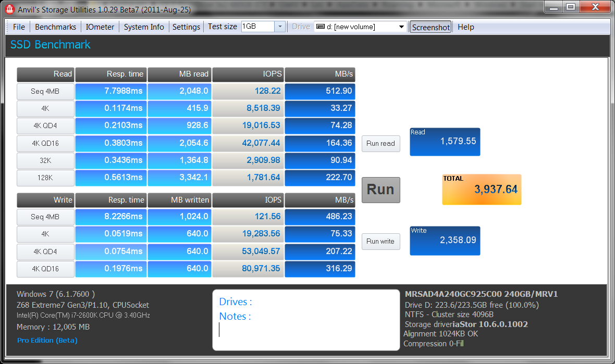The width and height of the screenshot is (615, 364).
Task: Select the Write Seq 4MB test button
Action: click(x=45, y=217)
